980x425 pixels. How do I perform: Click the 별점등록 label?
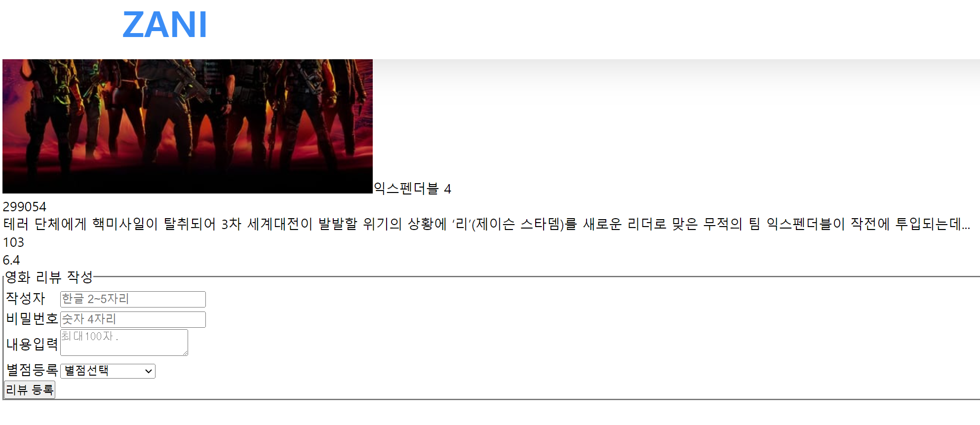[x=32, y=370]
